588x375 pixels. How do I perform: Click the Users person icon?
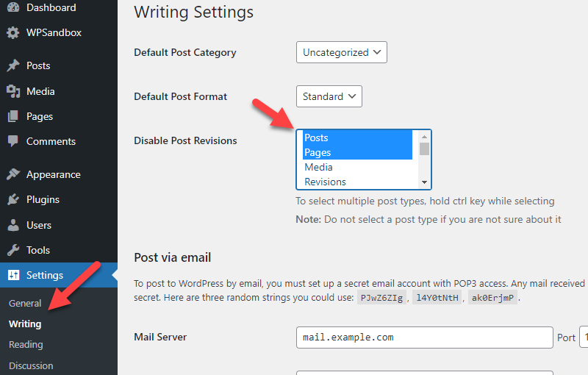coord(13,225)
